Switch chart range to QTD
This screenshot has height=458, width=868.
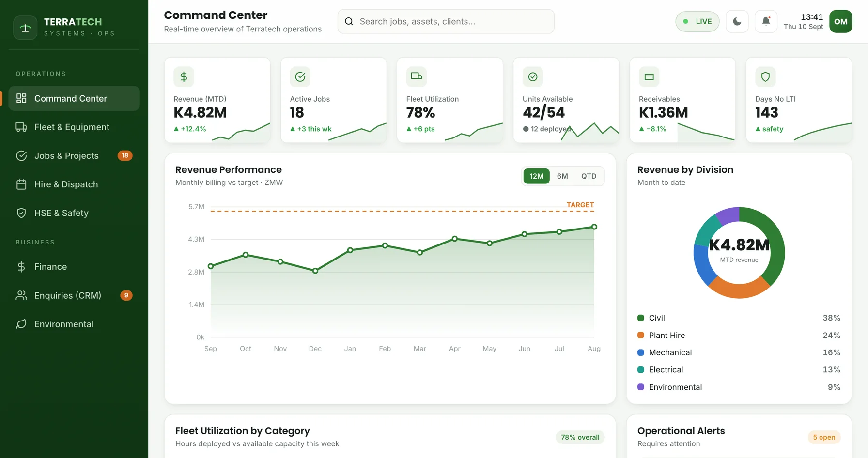click(589, 176)
